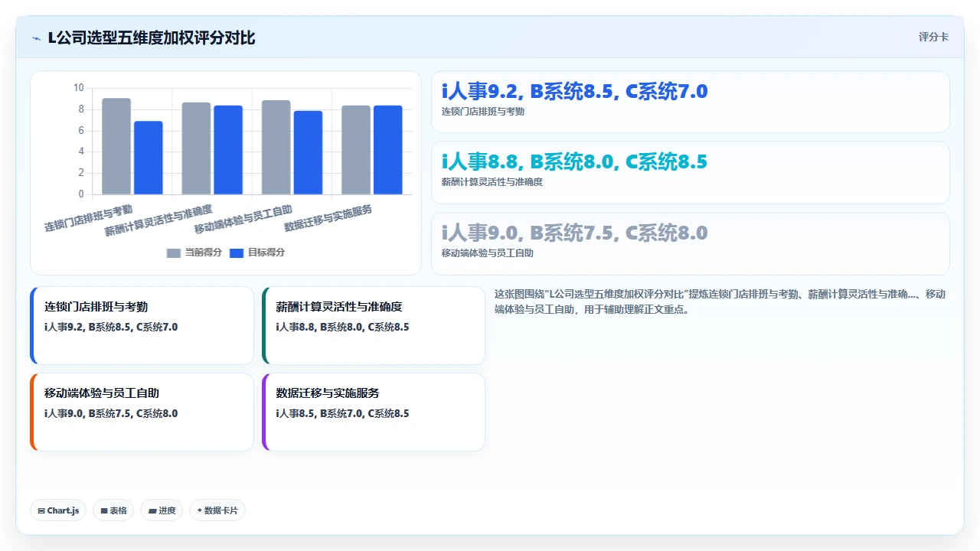The height and width of the screenshot is (551, 980).
Task: Open the blue-edged 连锁门店排班与考勤 card title
Action: pyautogui.click(x=96, y=307)
